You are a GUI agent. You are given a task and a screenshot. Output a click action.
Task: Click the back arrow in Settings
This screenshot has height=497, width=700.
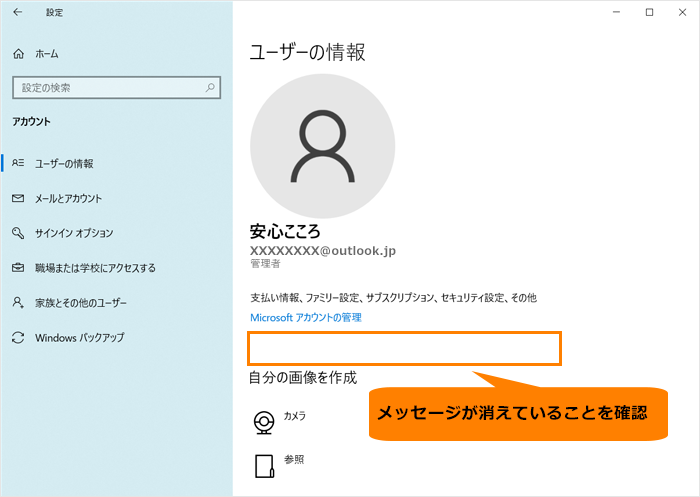pyautogui.click(x=18, y=12)
